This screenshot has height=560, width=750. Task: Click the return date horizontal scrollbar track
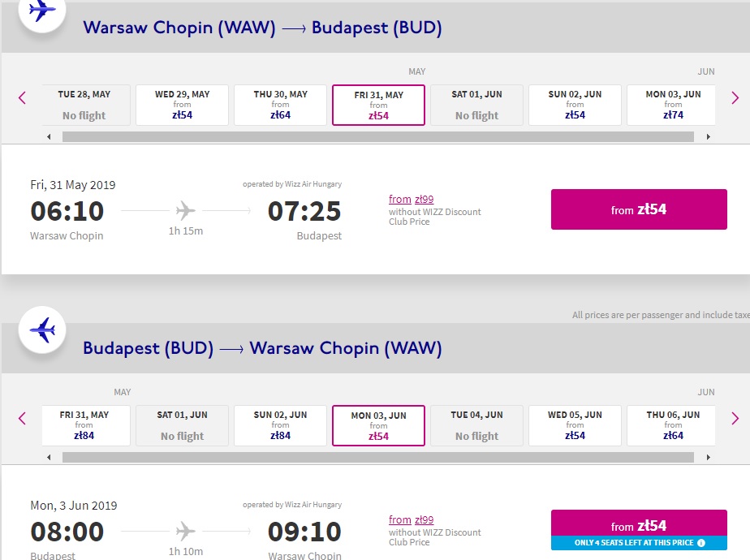point(378,457)
